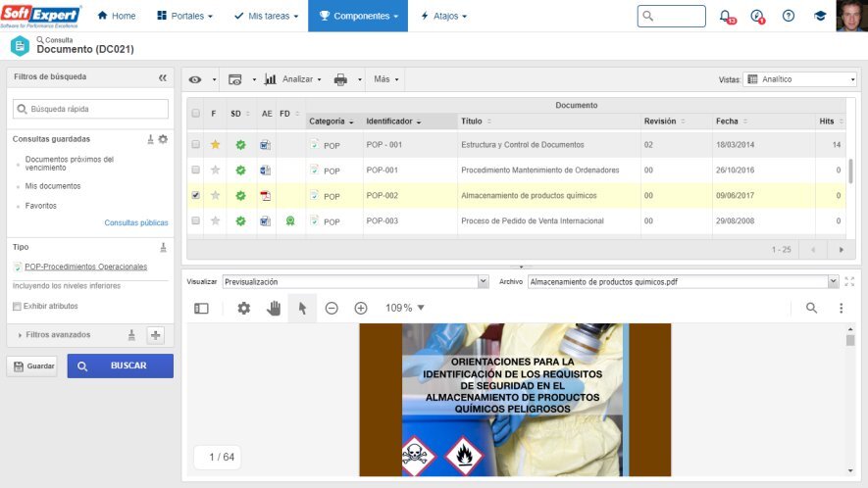Select the hand pan tool in PDF viewer

(x=274, y=308)
